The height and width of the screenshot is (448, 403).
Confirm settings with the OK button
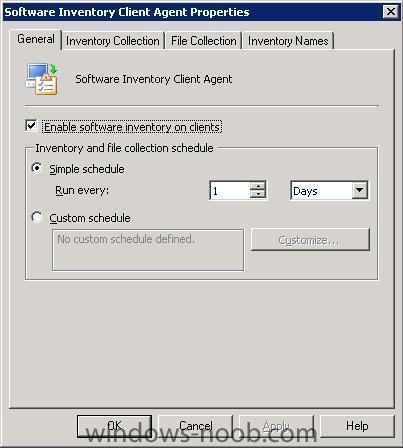click(114, 426)
